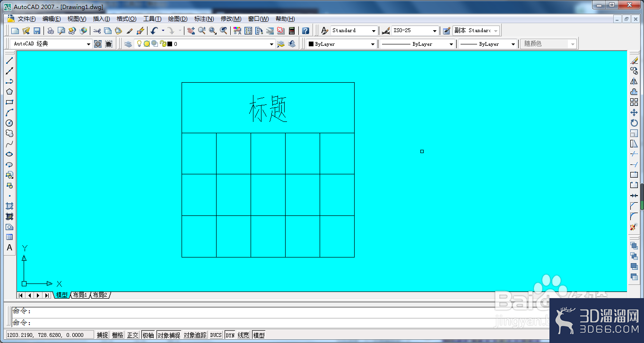
Task: Toggle 对象追踪 object tracking
Action: [195, 335]
